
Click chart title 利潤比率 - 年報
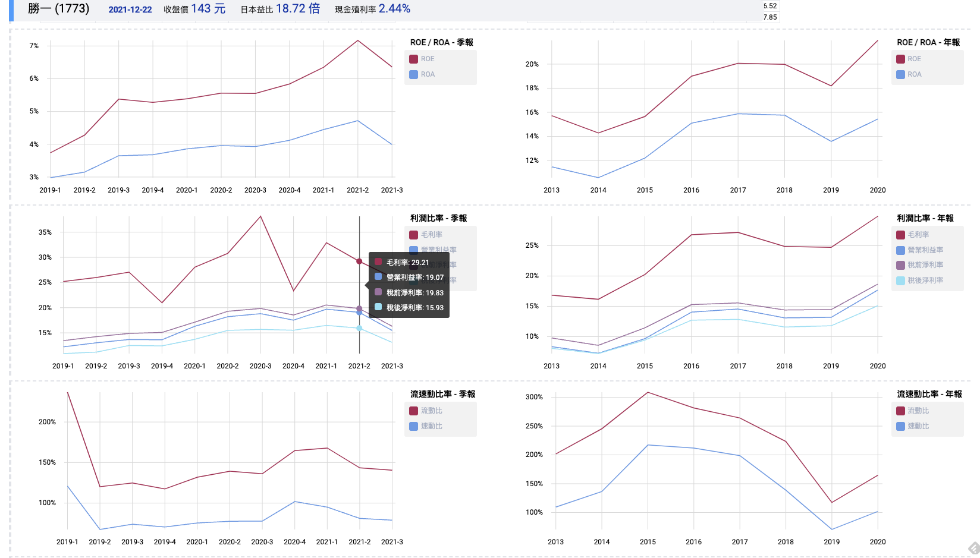click(925, 218)
